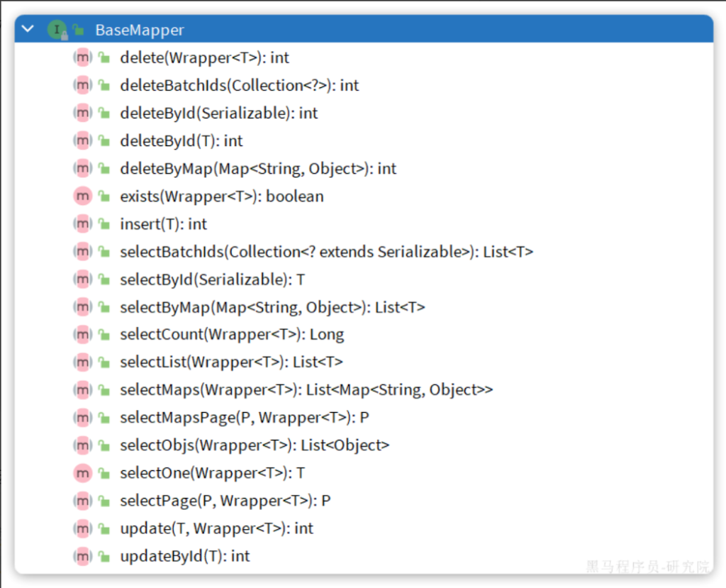Viewport: 726px width, 588px height.
Task: Select deleteById(Serializable) method
Action: point(218,113)
